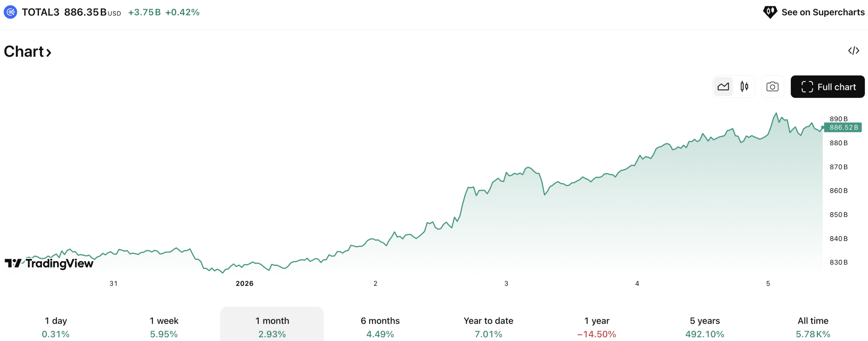The image size is (868, 341).
Task: Open the Full chart button
Action: (827, 87)
